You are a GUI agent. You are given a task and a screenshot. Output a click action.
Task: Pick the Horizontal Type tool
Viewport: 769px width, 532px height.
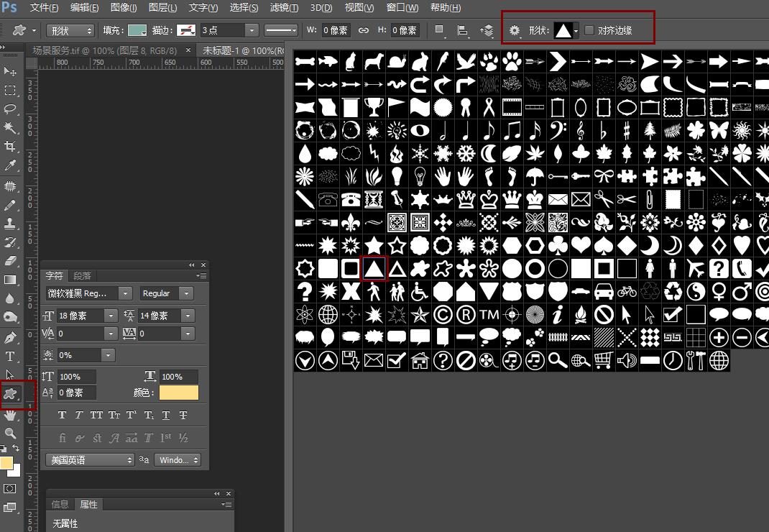(x=10, y=357)
